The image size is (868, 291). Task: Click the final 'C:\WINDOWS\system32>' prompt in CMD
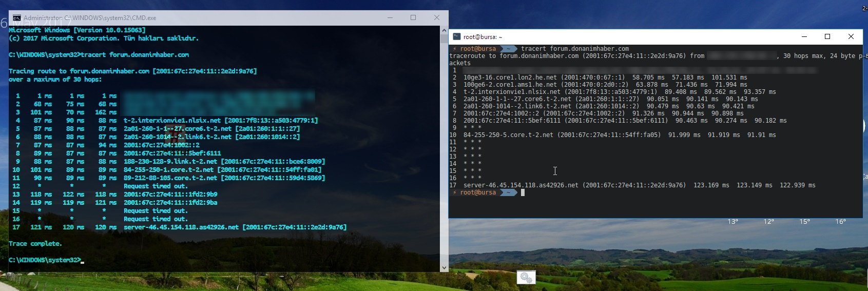coord(45,260)
